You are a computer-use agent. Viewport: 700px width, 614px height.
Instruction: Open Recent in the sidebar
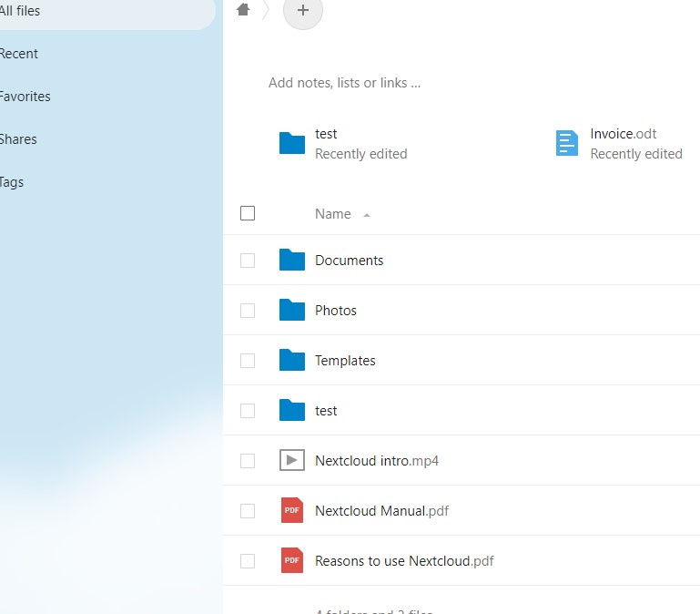[x=18, y=54]
